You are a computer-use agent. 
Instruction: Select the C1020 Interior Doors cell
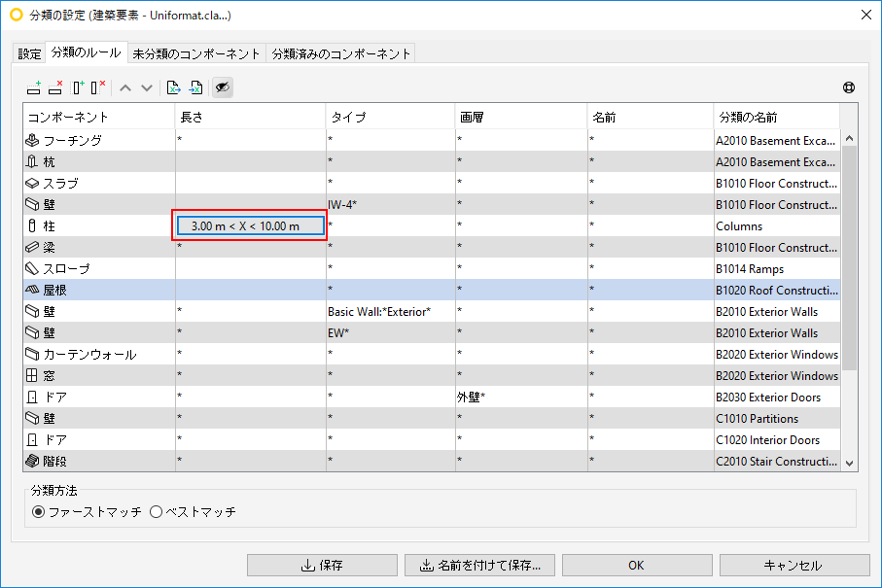(x=777, y=439)
